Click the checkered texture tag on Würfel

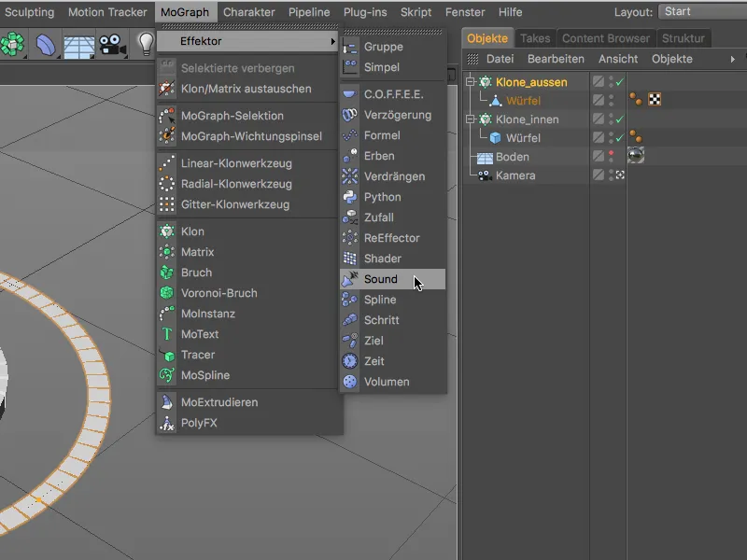pos(654,99)
